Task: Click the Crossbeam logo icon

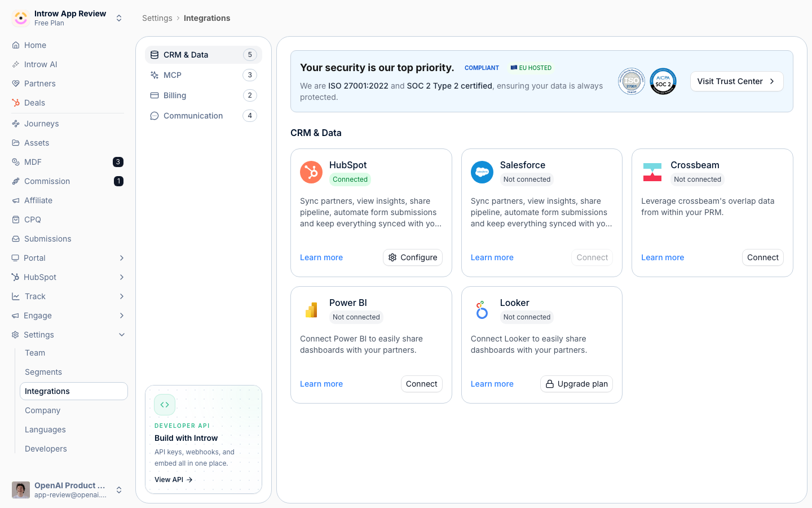Action: (652, 172)
